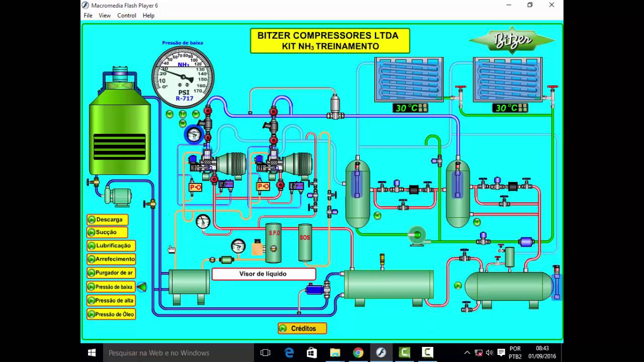
Task: Click the right evaporator 30°C display
Action: (510, 108)
